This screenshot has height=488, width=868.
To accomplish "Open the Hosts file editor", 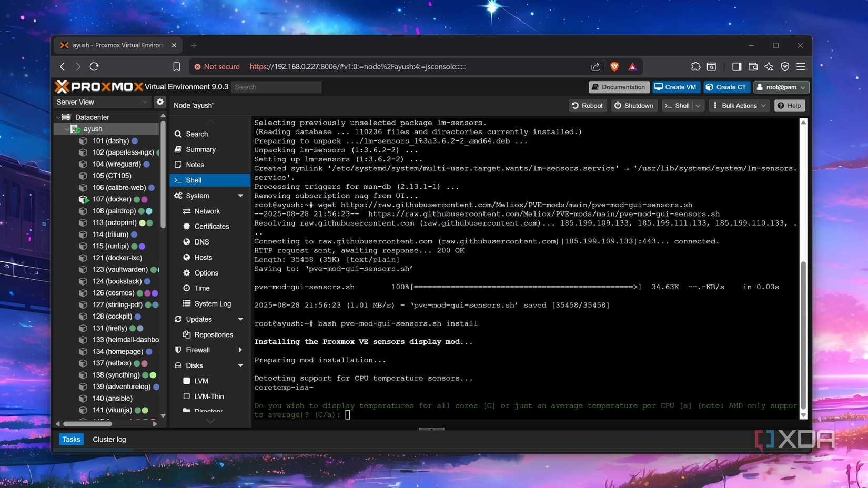I will tap(203, 257).
